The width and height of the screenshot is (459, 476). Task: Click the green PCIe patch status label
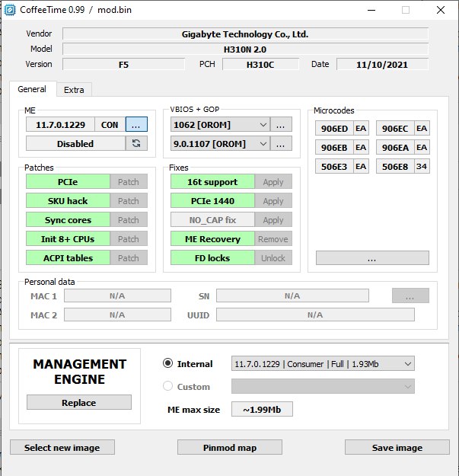click(x=68, y=181)
